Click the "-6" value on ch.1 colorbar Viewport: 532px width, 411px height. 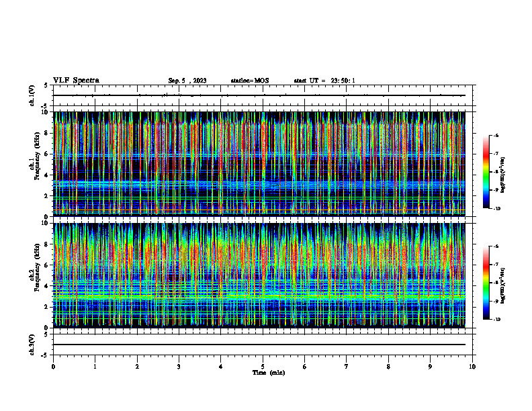point(496,136)
